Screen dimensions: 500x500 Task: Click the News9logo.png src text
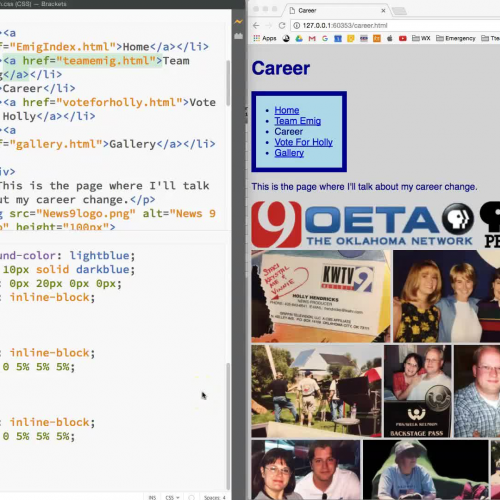click(86, 214)
